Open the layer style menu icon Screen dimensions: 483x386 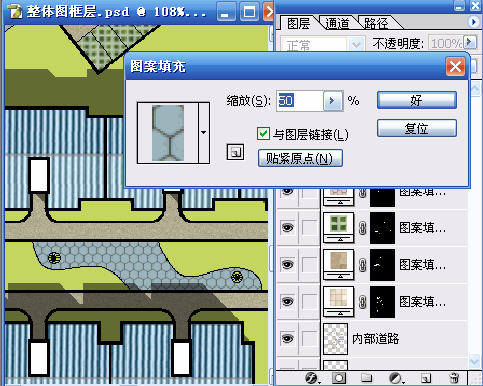tap(312, 378)
